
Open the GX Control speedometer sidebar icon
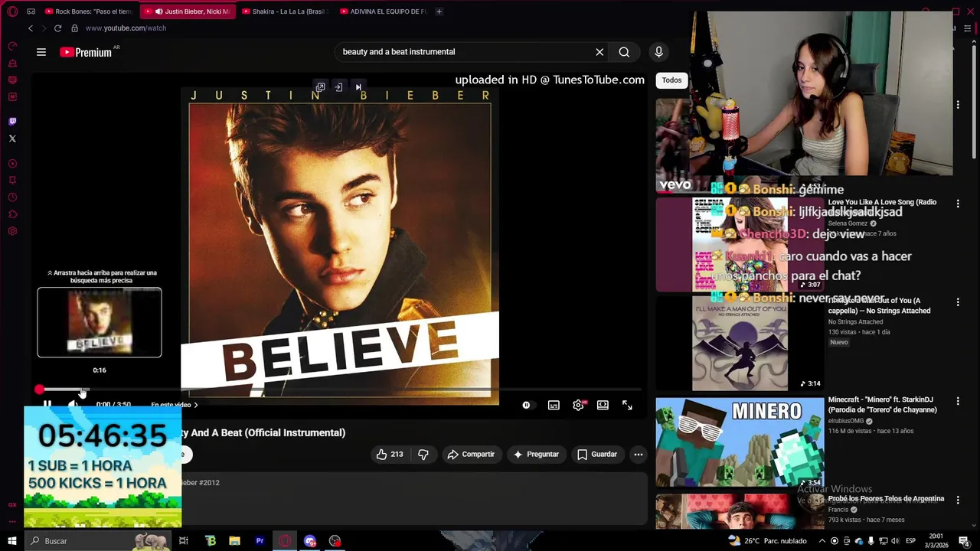coord(12,46)
